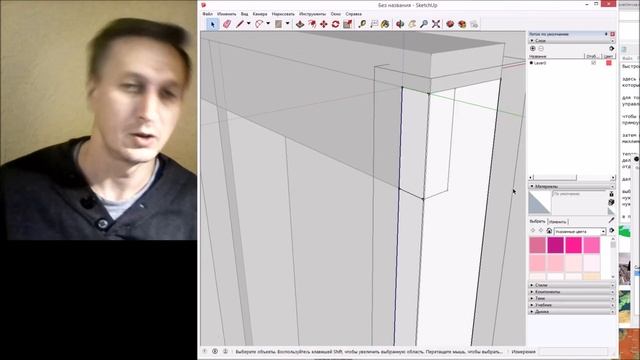
Task: Open the Arc tool dropdown arrow
Action: [268, 24]
